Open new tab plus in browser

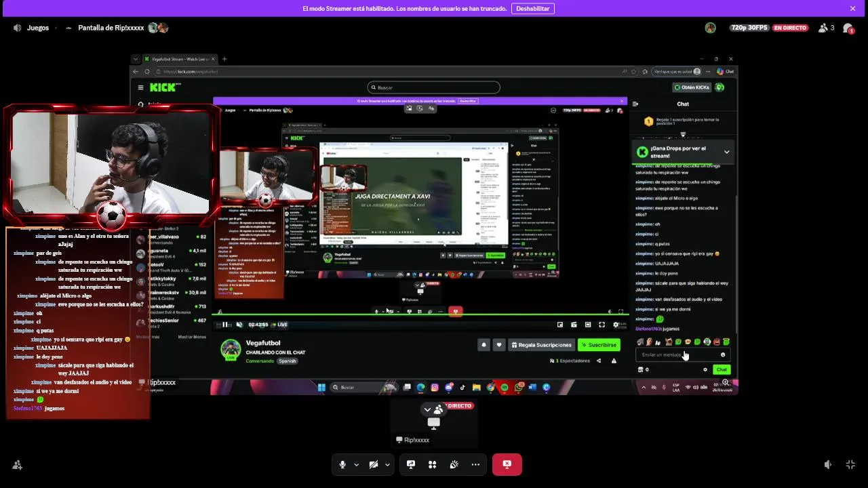(224, 59)
